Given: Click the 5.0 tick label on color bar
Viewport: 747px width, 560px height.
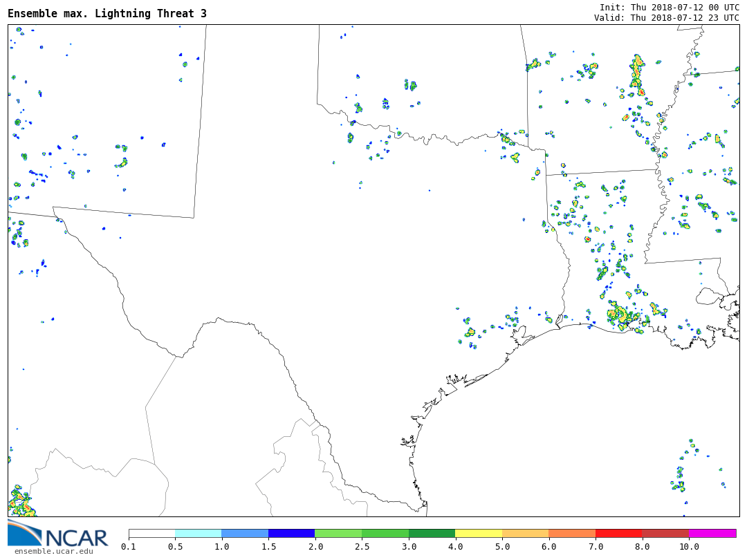Looking at the screenshot, I should (x=502, y=547).
